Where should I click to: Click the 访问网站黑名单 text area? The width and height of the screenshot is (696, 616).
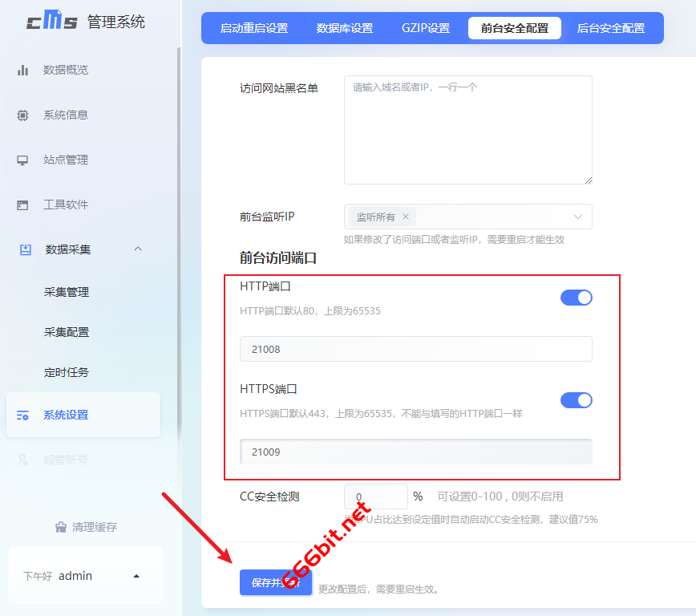click(x=467, y=130)
